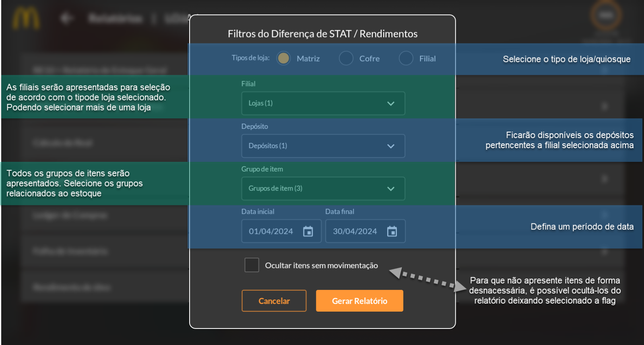644x345 pixels.
Task: Click the Data final field 30/04/2024
Action: tap(365, 231)
